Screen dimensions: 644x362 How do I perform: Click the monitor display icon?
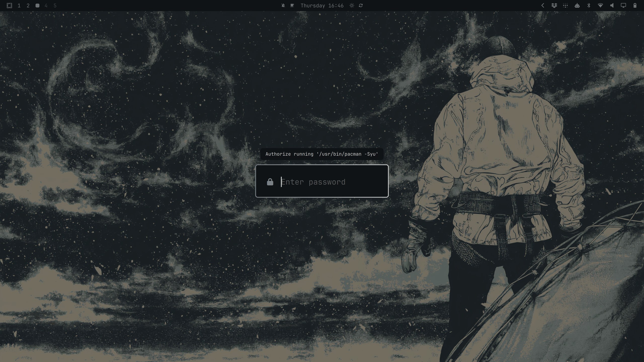coord(623,6)
